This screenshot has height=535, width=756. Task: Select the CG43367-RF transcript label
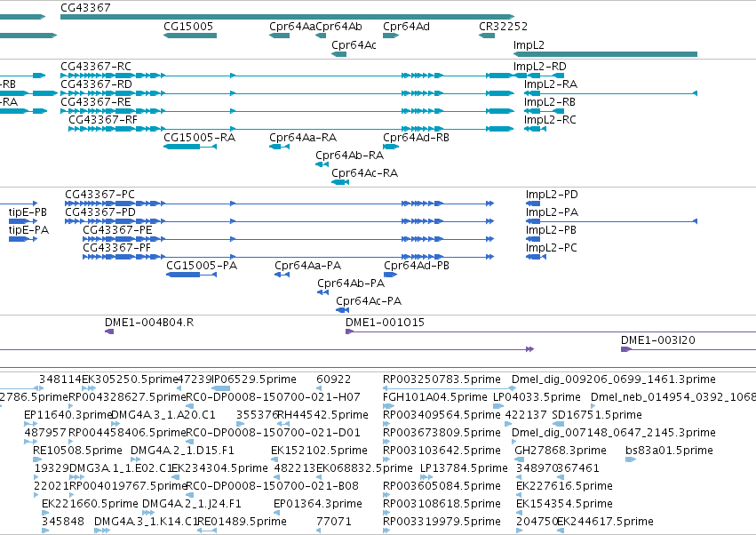[103, 120]
